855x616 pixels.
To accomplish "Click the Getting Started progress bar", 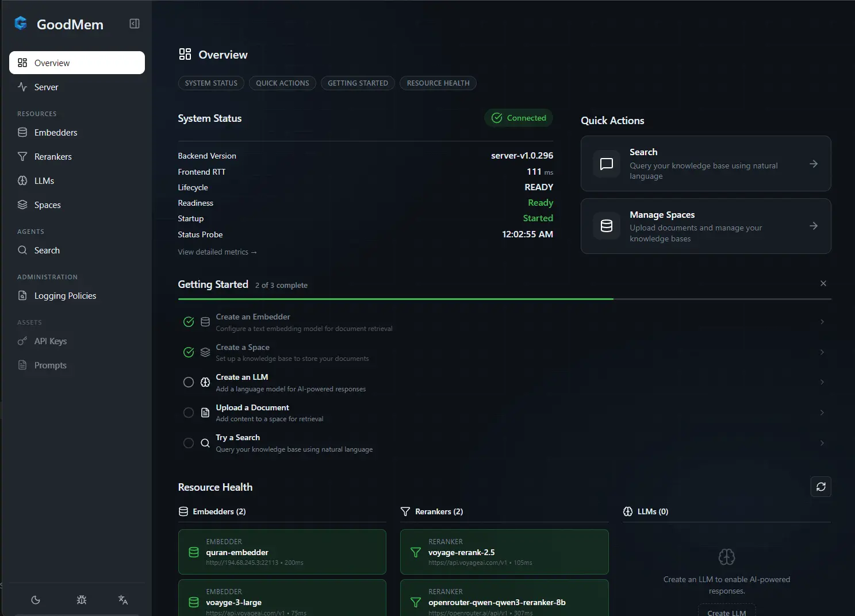I will [x=505, y=299].
